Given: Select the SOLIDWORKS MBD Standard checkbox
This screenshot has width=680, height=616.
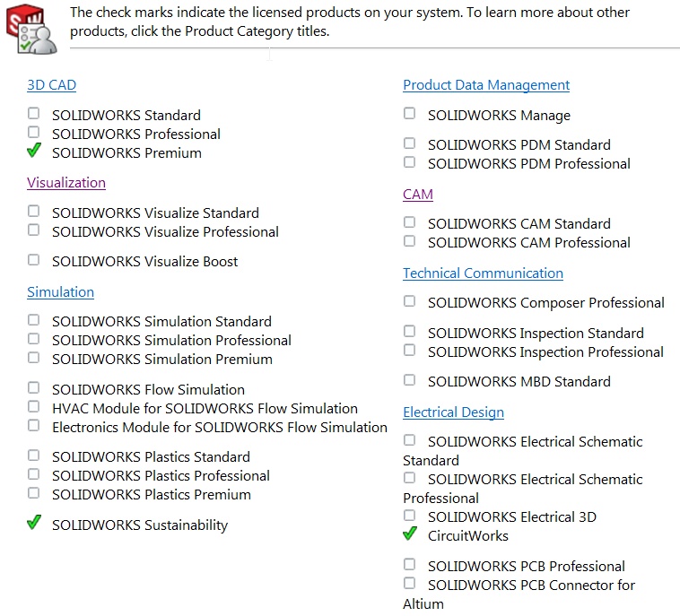Looking at the screenshot, I should coord(410,380).
